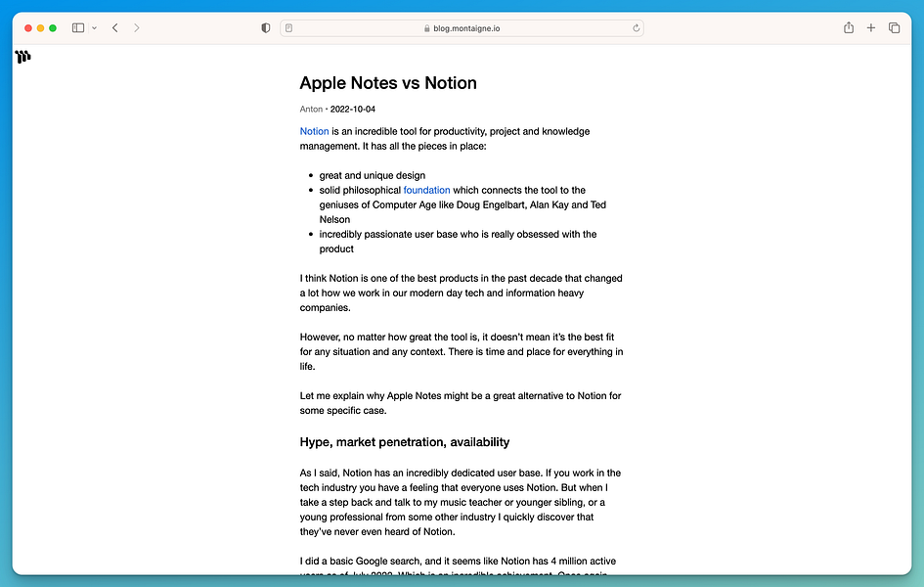Click the bullet about incredibly passionate user base
924x587 pixels.
point(458,242)
